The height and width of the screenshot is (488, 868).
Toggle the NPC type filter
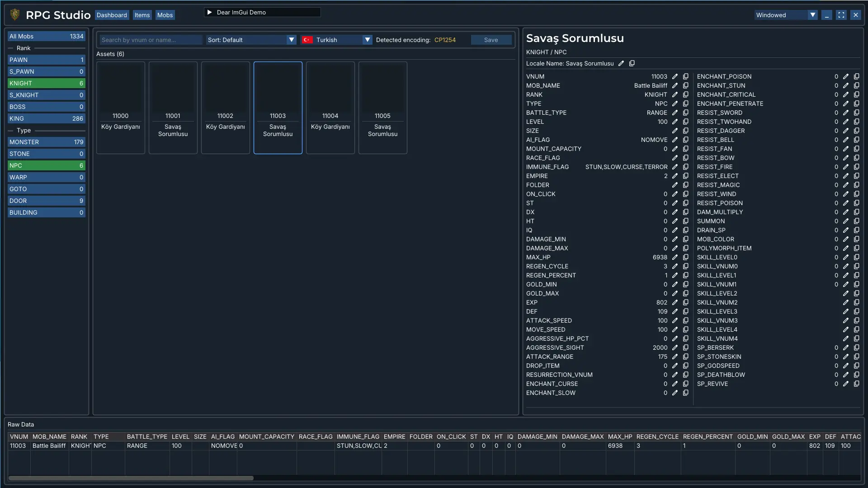[x=47, y=165]
